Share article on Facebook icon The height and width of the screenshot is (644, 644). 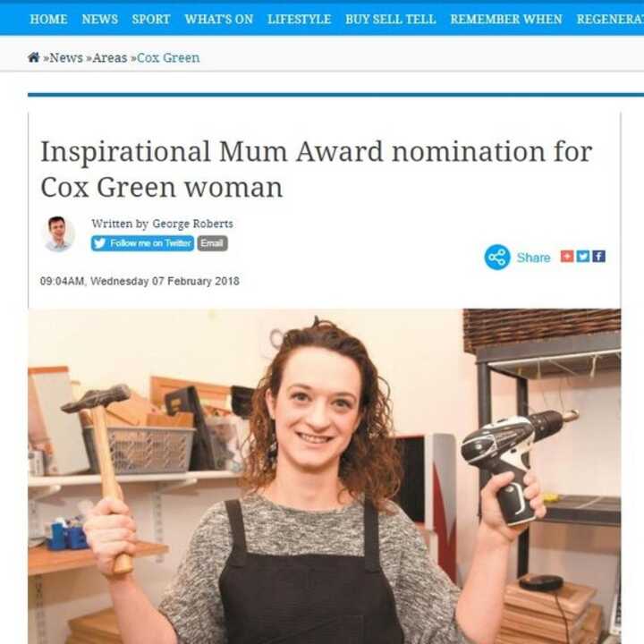(x=598, y=257)
